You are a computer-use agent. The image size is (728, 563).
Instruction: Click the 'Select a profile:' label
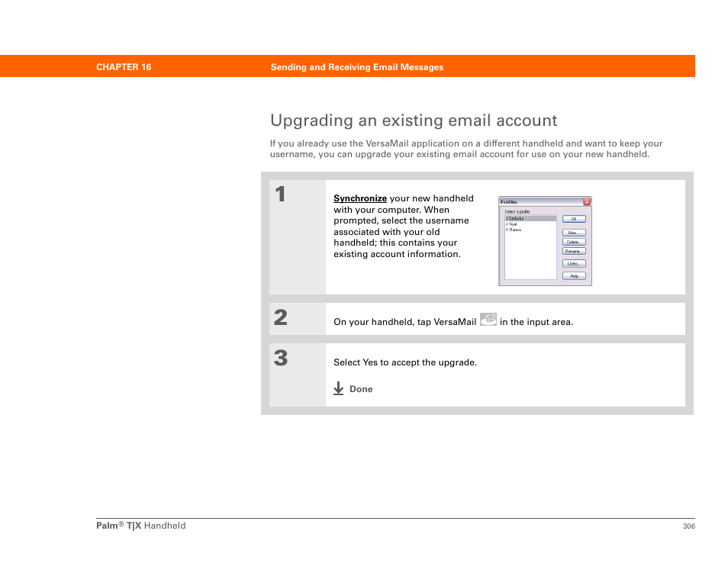pyautogui.click(x=517, y=211)
